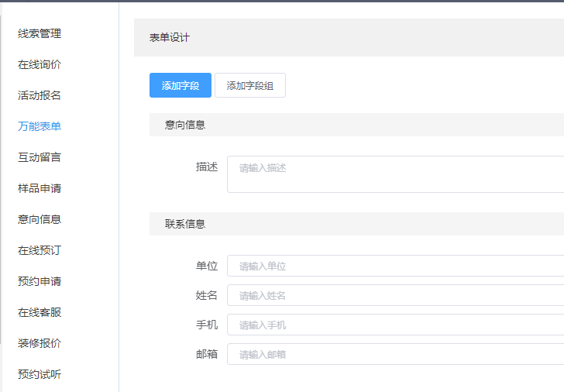Focus the 姓名 input field
The width and height of the screenshot is (564, 392).
(395, 295)
